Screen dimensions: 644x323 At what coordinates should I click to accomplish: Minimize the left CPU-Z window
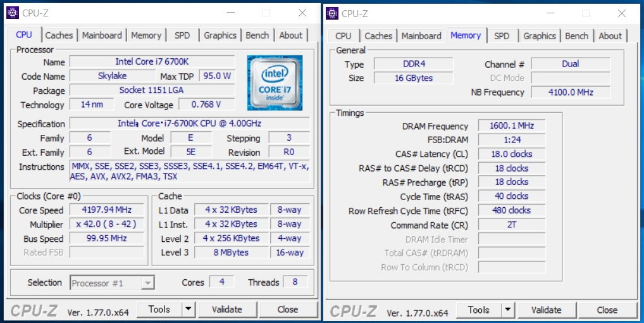231,13
